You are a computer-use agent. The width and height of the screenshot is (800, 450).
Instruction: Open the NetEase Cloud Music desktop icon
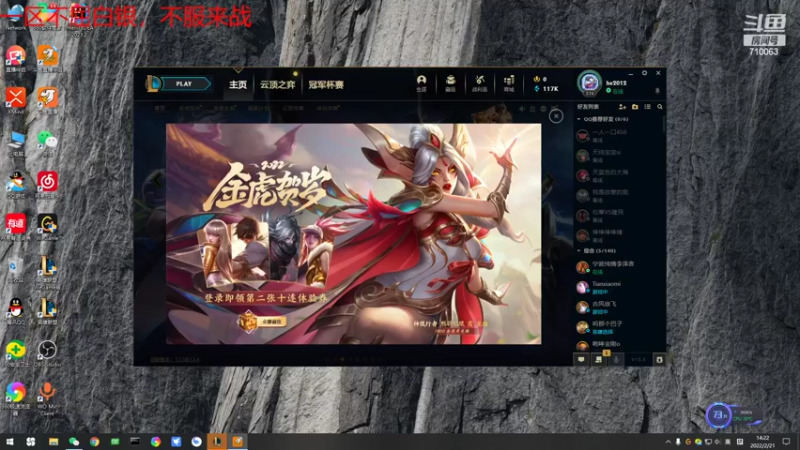(47, 185)
